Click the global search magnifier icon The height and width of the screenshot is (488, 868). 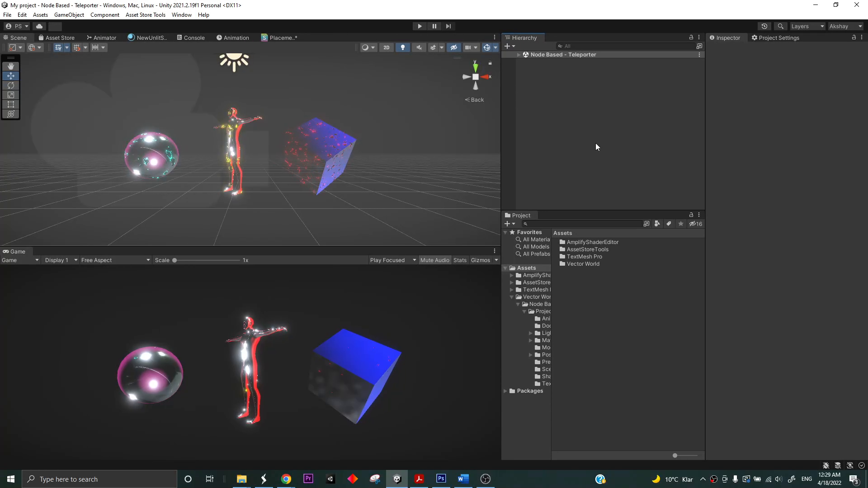[x=780, y=26]
